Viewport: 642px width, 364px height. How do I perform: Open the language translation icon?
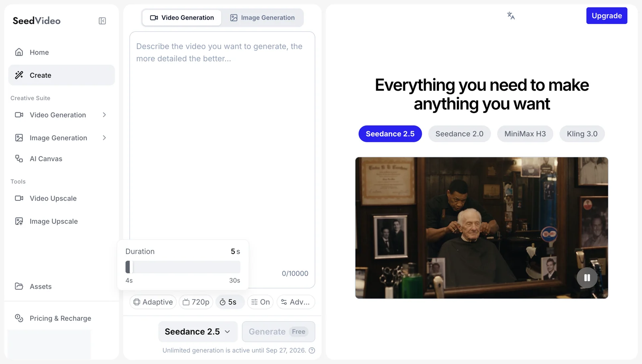point(511,16)
